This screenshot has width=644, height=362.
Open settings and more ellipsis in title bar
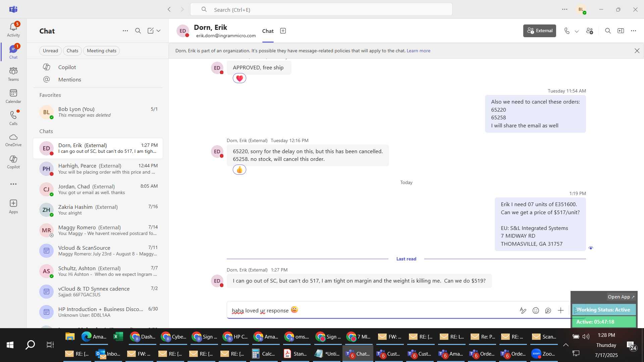click(565, 9)
